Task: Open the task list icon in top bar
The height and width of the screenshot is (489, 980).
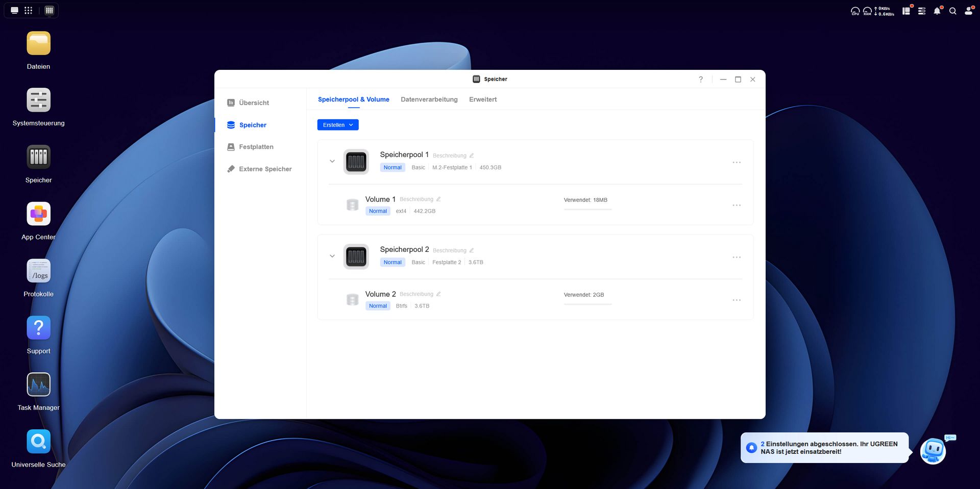Action: pyautogui.click(x=922, y=11)
